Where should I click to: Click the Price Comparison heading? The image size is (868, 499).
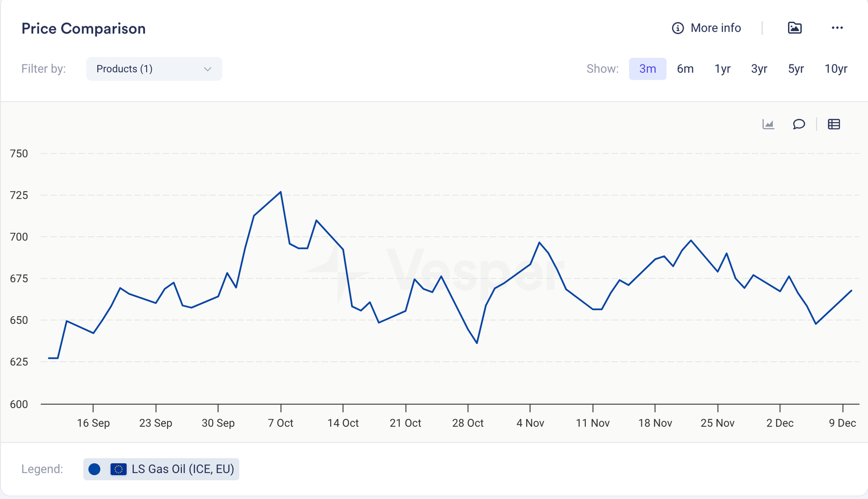(84, 29)
